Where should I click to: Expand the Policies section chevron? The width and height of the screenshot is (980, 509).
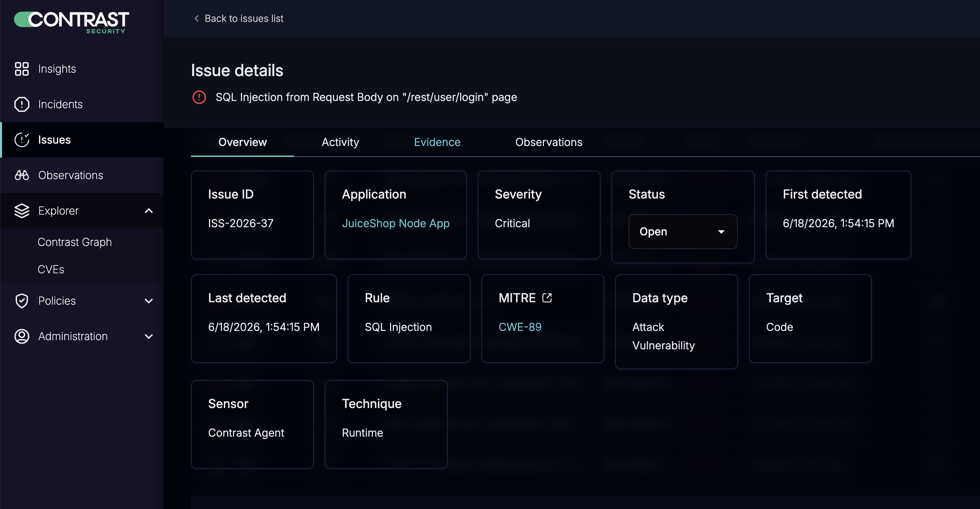[149, 301]
